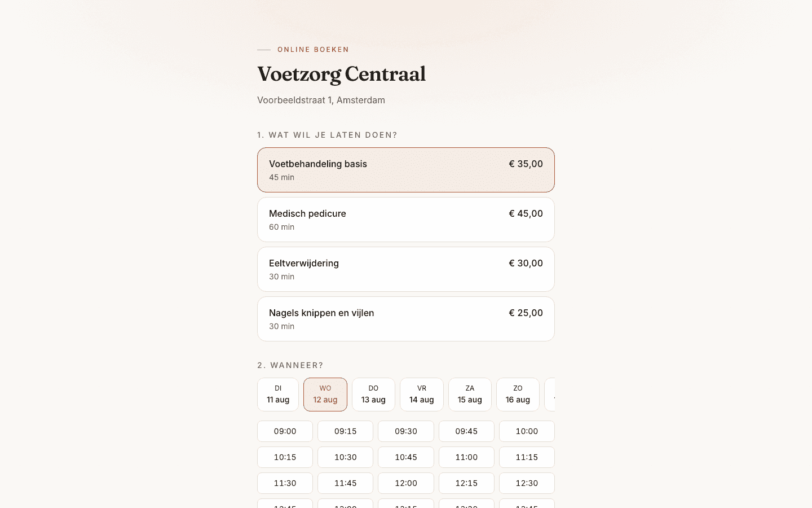The height and width of the screenshot is (508, 812).
Task: Pick ZA 15 aug date chip
Action: click(x=470, y=395)
